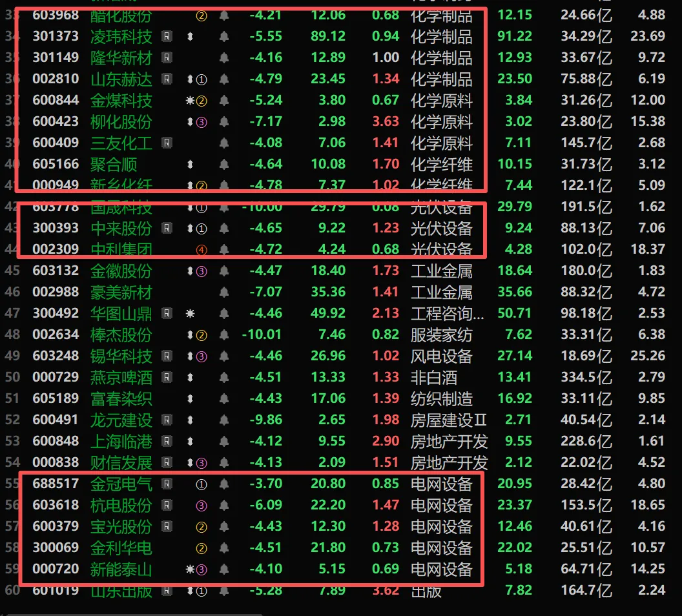Screen dimensions: 682x616
Task: Click change value -10.01 for 棒杰股份
Action: tap(262, 334)
